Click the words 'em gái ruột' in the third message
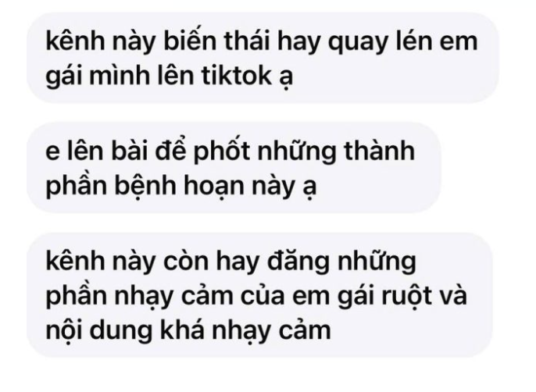Viewport: 536px width, 392px height. point(362,296)
